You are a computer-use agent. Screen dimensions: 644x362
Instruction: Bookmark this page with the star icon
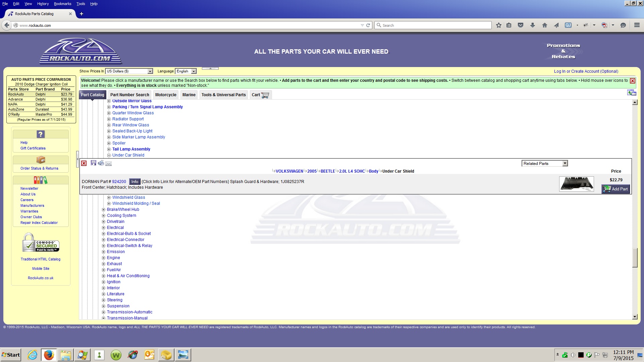[499, 25]
